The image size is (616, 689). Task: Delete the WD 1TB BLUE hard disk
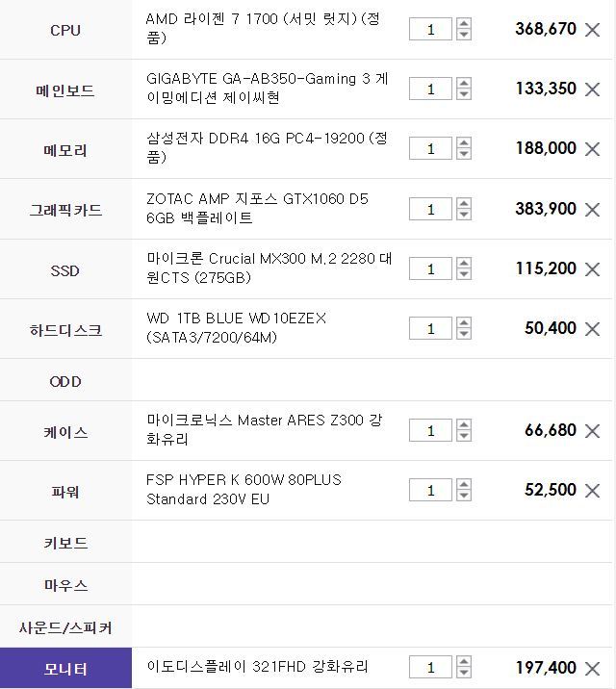click(592, 329)
